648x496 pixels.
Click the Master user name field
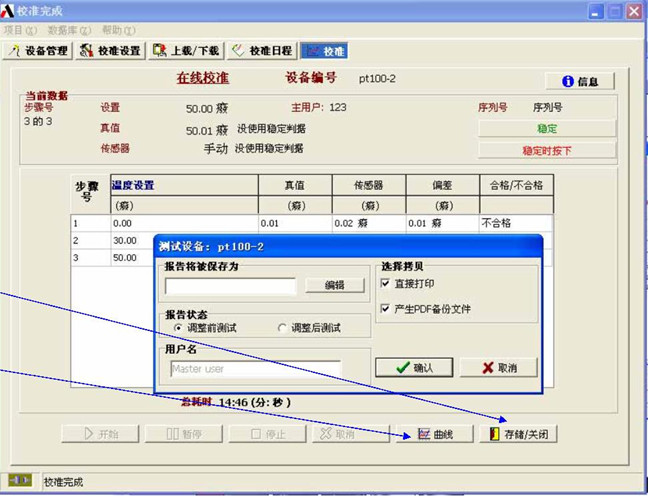pyautogui.click(x=255, y=369)
